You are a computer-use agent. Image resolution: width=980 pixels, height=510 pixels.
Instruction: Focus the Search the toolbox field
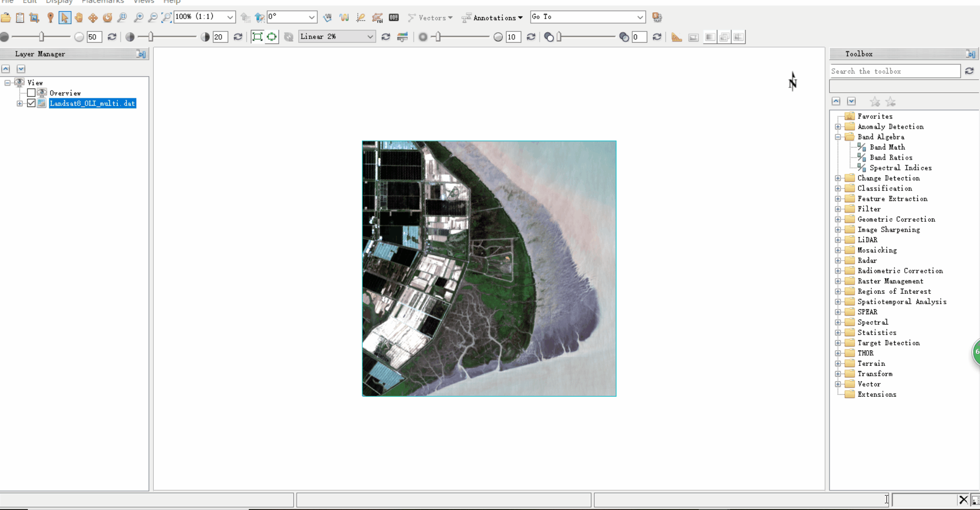(x=895, y=72)
